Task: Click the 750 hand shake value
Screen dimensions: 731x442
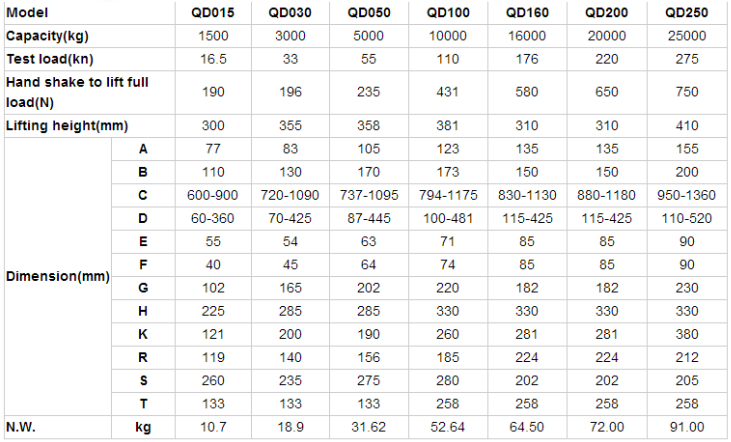Action: [687, 92]
